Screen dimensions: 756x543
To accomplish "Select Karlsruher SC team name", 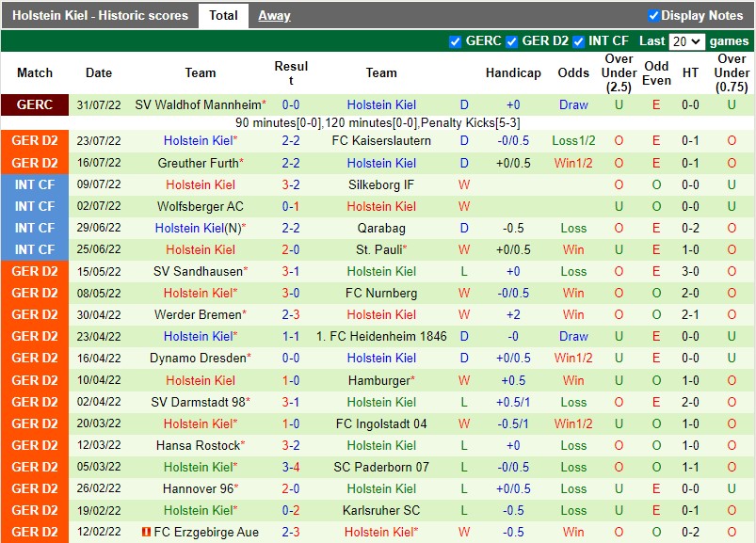I will point(381,510).
